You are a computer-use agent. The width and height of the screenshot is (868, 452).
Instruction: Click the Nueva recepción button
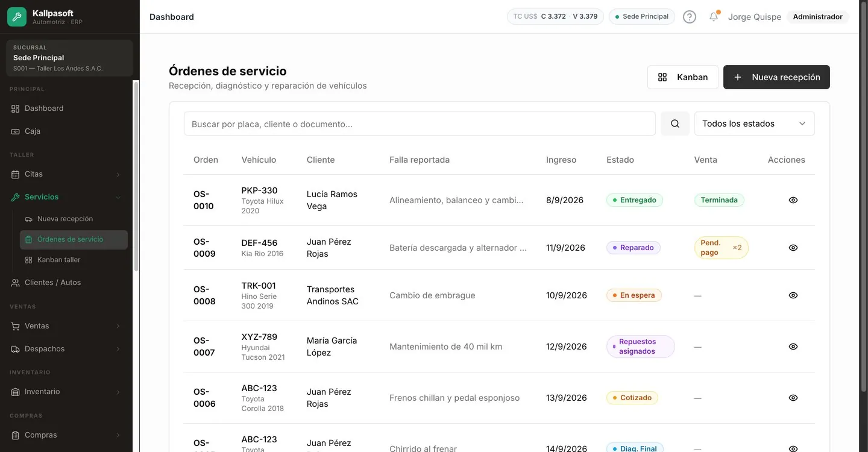click(776, 77)
